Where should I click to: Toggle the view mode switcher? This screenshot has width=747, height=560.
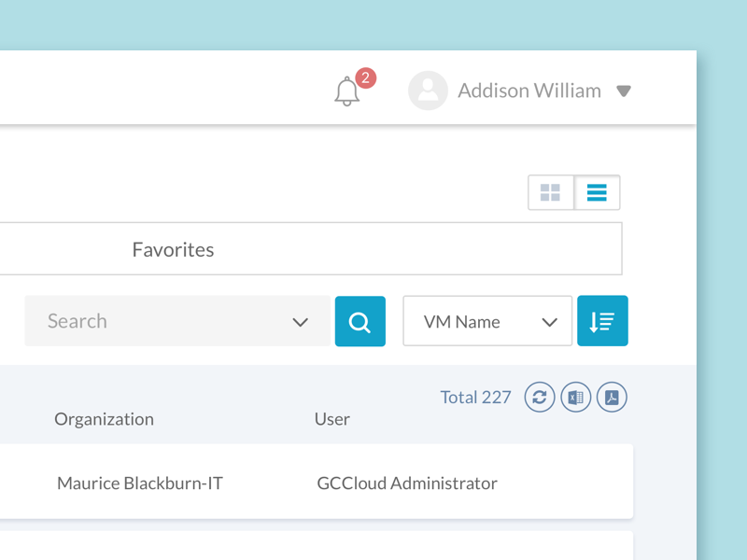pyautogui.click(x=574, y=192)
